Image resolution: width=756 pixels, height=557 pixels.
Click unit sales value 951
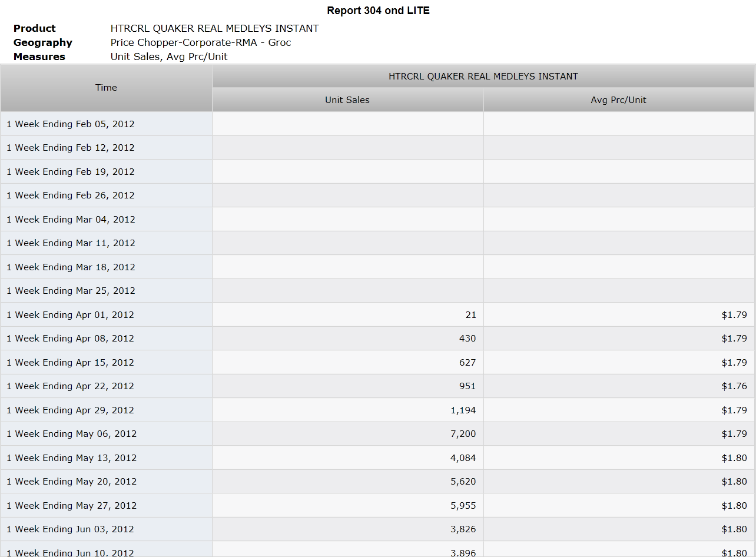467,386
